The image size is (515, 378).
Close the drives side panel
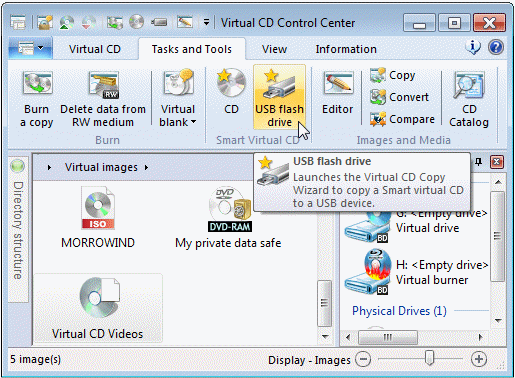(496, 162)
